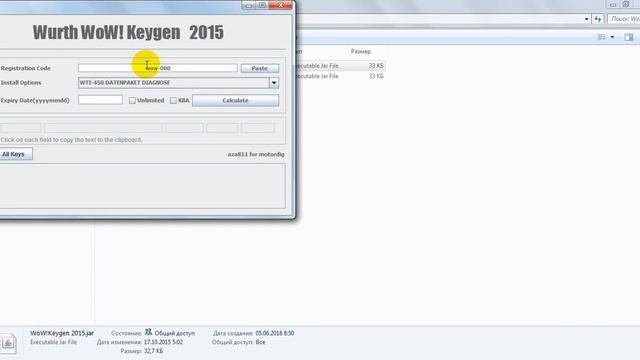Click the jar file icon in details pane

tap(8, 343)
